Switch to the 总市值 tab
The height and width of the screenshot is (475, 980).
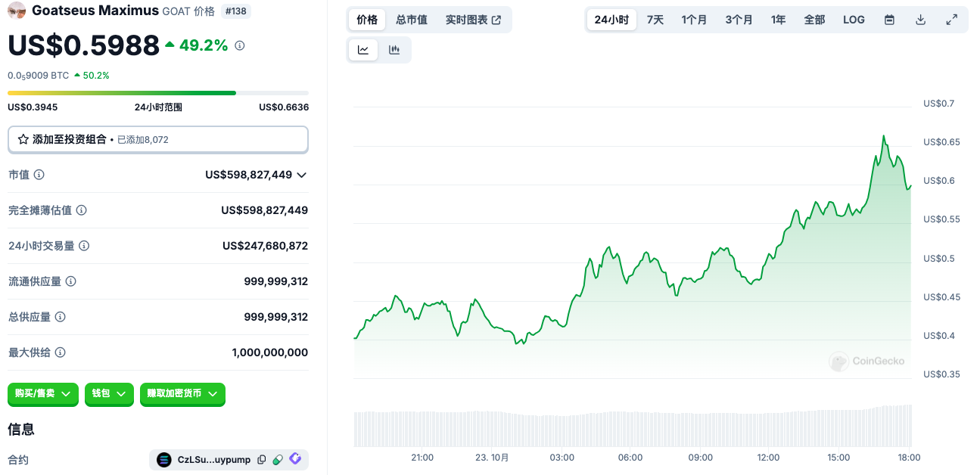coord(412,20)
